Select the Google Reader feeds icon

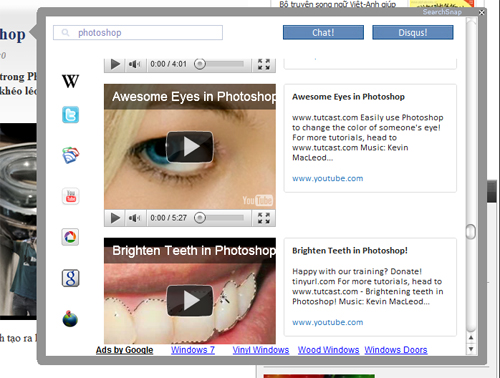71,155
